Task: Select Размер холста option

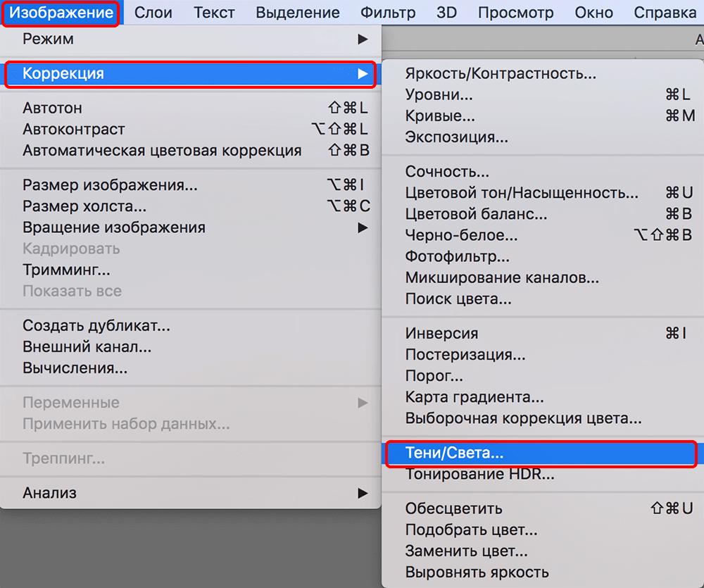Action: pos(84,206)
